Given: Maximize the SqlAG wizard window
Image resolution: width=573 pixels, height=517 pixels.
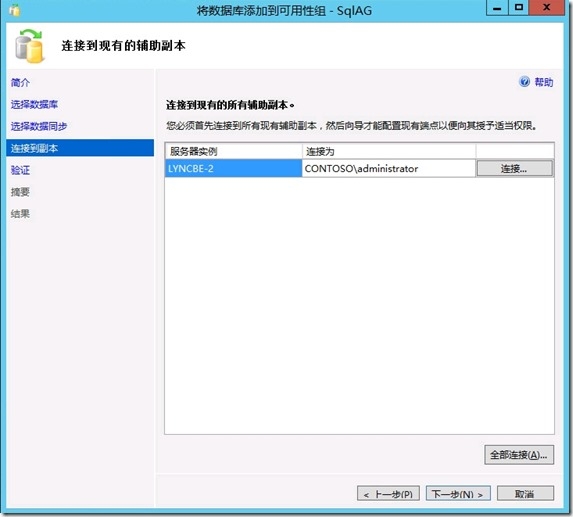Looking at the screenshot, I should pyautogui.click(x=518, y=8).
